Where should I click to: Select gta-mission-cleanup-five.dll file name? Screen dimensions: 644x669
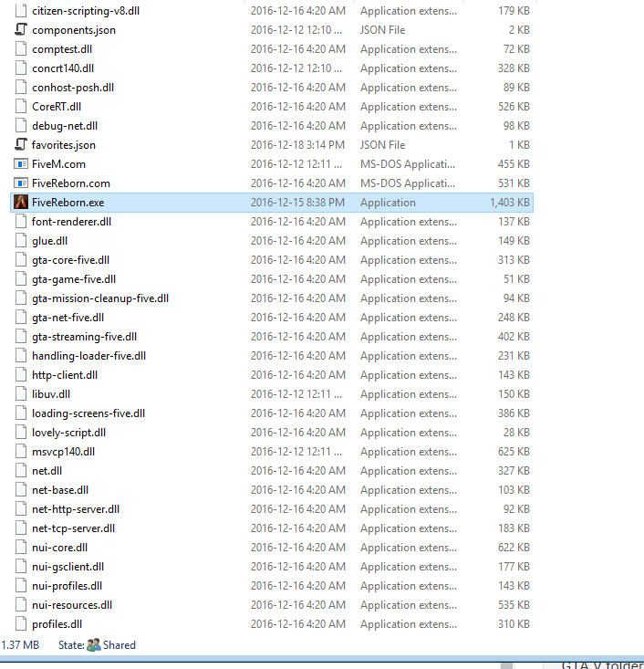pos(100,298)
